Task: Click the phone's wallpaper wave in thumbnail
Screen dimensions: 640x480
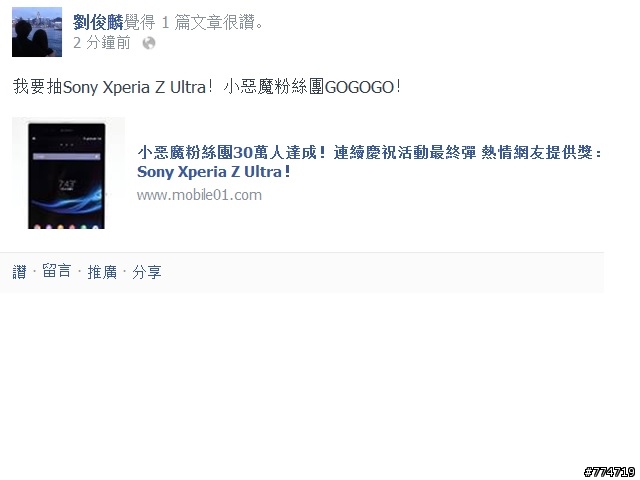Action: tap(67, 199)
